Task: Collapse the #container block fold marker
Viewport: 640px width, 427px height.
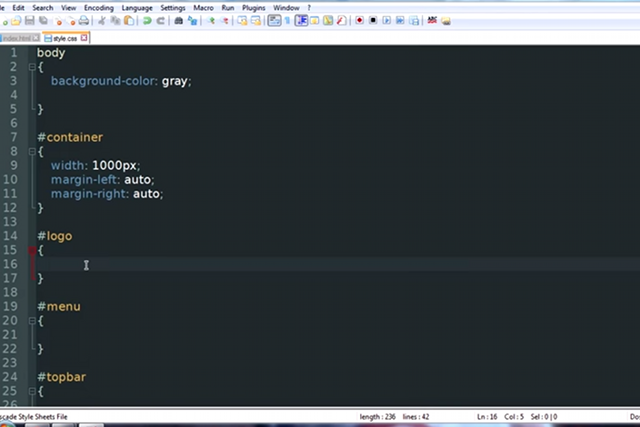Action: pos(32,151)
